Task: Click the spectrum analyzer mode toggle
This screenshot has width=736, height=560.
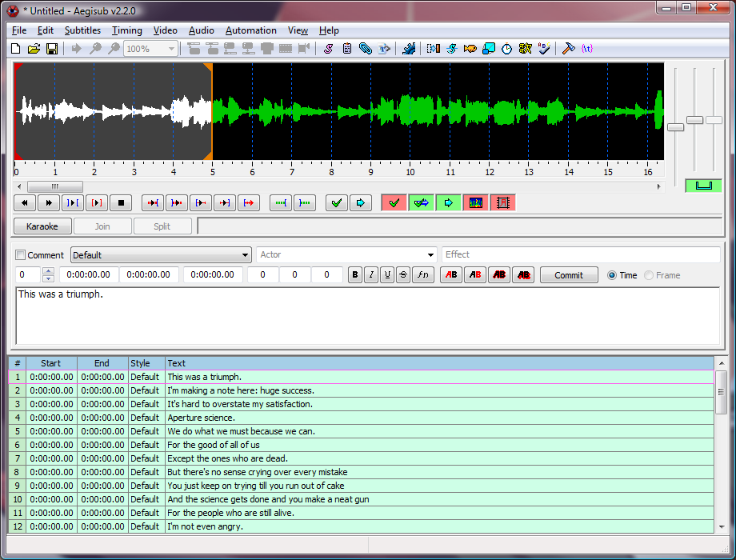Action: pos(475,203)
